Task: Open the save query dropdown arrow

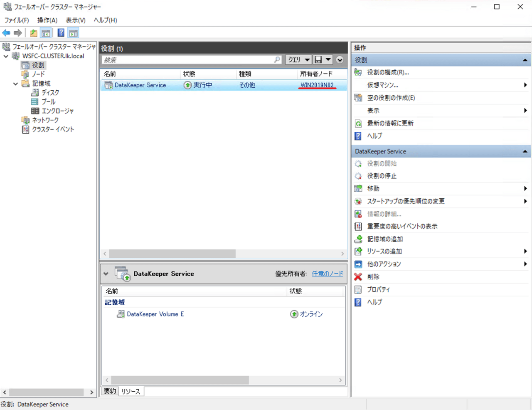Action: pyautogui.click(x=328, y=60)
